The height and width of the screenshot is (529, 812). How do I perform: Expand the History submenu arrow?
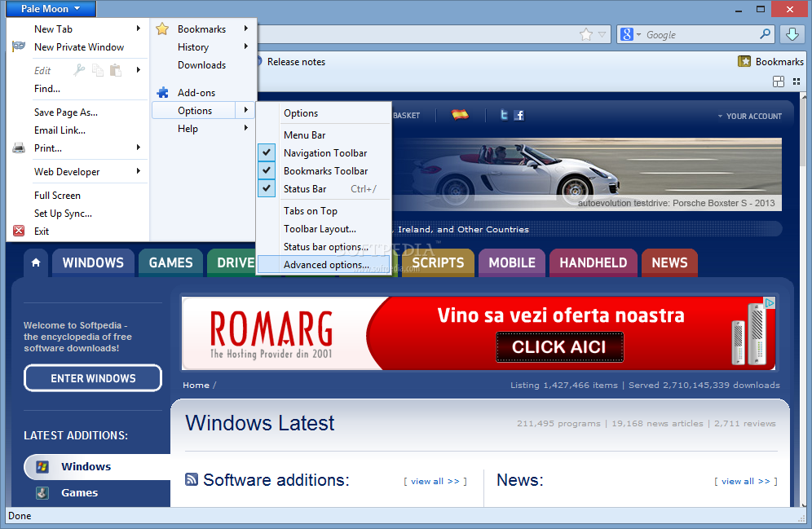(x=246, y=46)
